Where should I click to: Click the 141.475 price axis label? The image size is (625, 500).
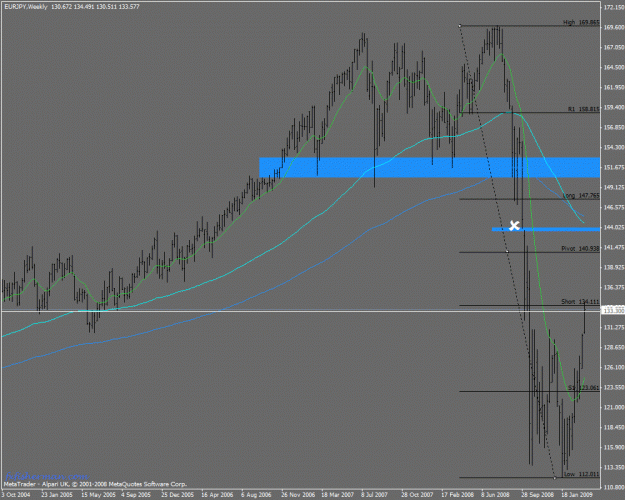coord(614,247)
